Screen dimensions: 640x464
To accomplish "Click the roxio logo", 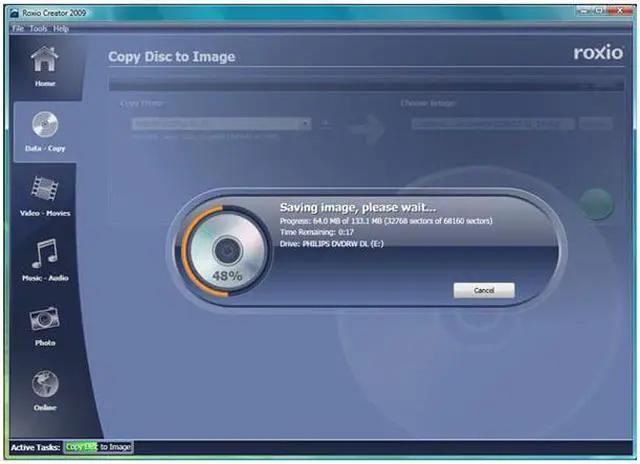I will tap(598, 53).
